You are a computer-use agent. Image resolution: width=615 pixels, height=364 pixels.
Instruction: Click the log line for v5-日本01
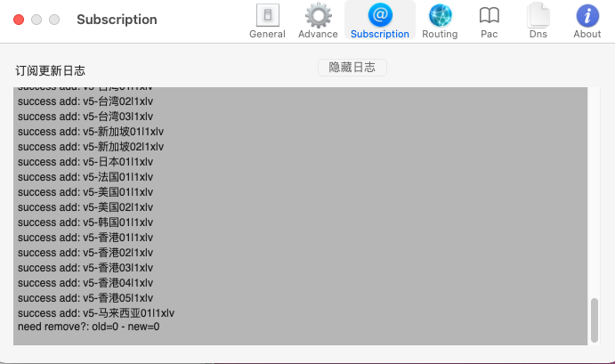85,162
